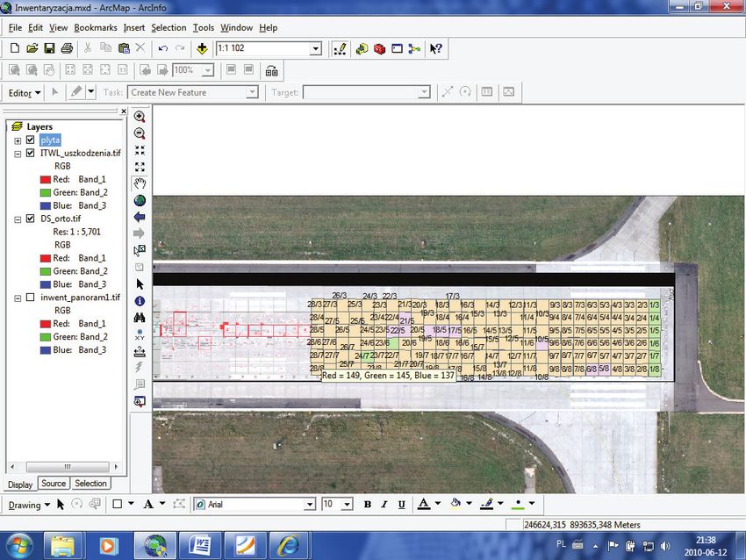Open the Command Line window icon
Image resolution: width=746 pixels, height=560 pixels.
click(x=397, y=48)
